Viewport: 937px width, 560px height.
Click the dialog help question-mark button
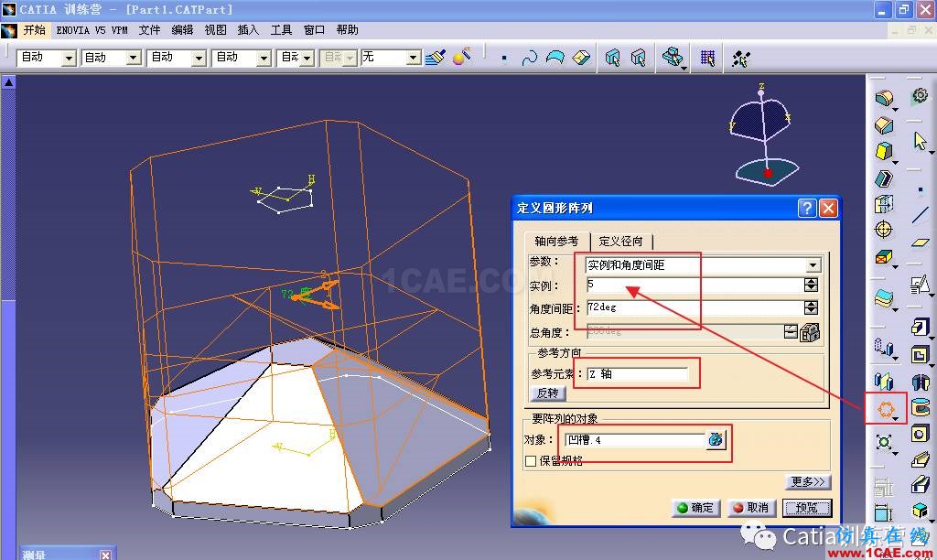(x=807, y=208)
